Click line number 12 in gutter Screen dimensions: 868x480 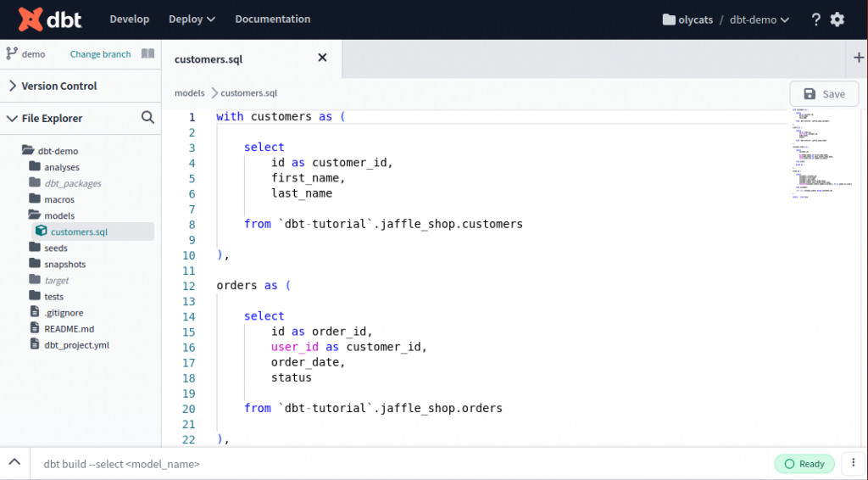point(189,287)
